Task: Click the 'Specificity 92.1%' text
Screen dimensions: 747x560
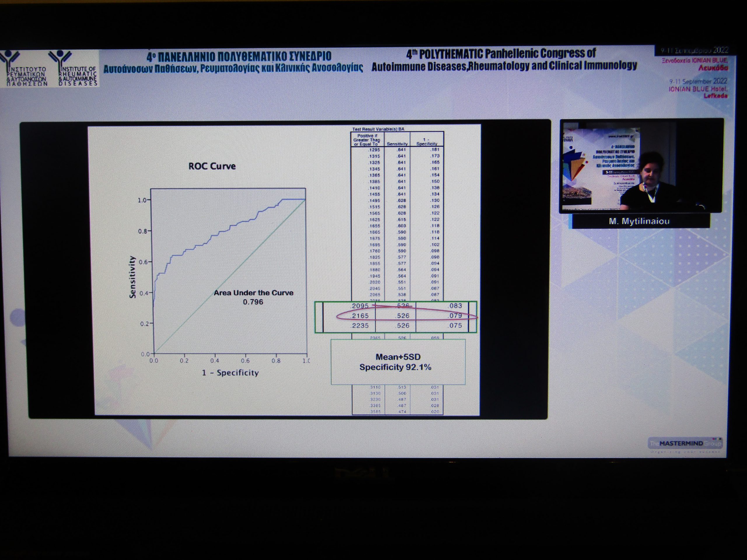Action: pos(395,367)
